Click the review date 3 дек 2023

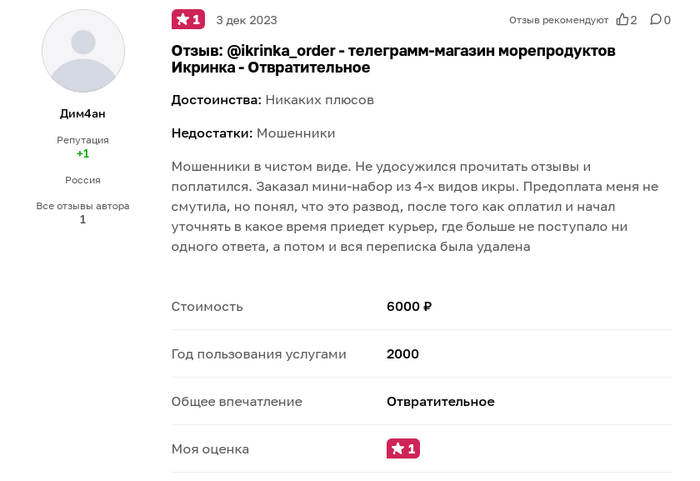(x=246, y=20)
